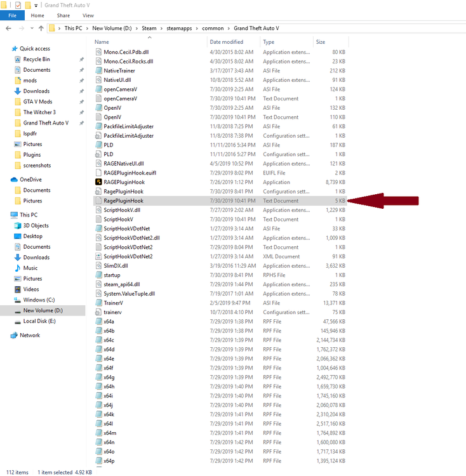Click 'steamapps' breadcrumb in address bar

point(179,28)
